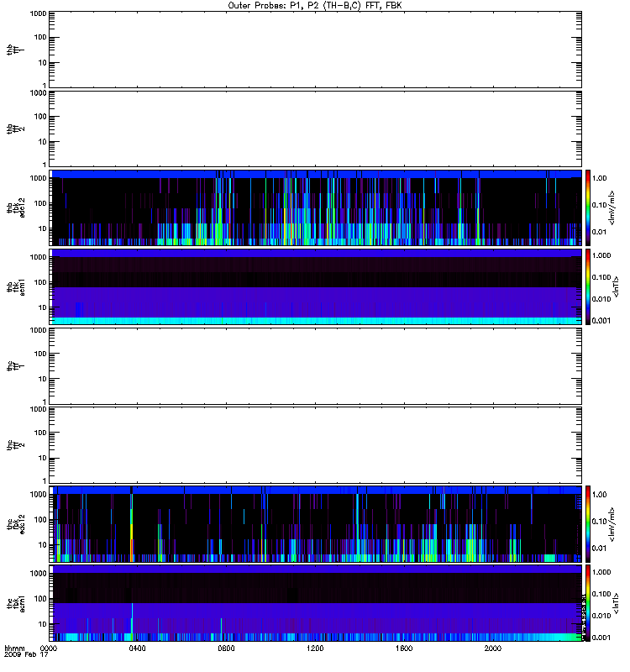630x672 pixels.
Task: Select the empty thb fff 2 plot panel
Action: click(316, 129)
